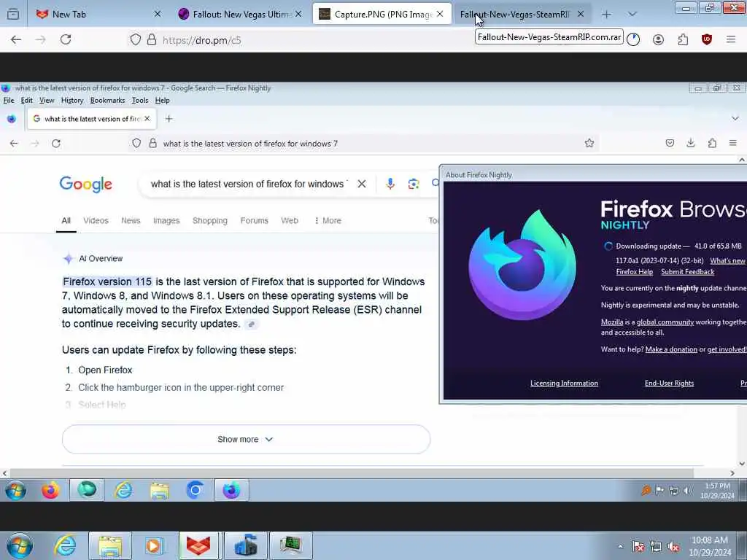Select Videos search filter
This screenshot has height=560, width=747.
[96, 220]
